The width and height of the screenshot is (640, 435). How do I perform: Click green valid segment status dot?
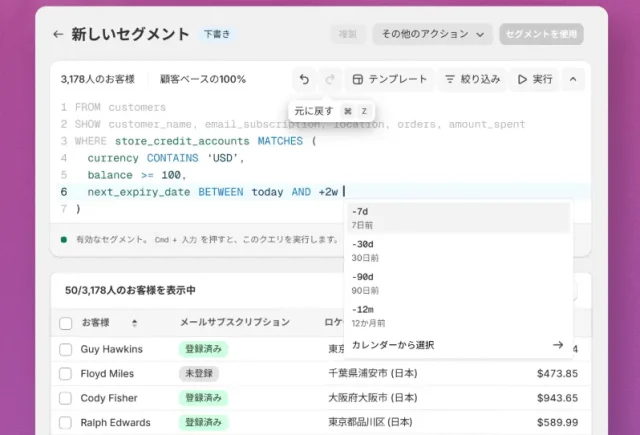(x=64, y=240)
